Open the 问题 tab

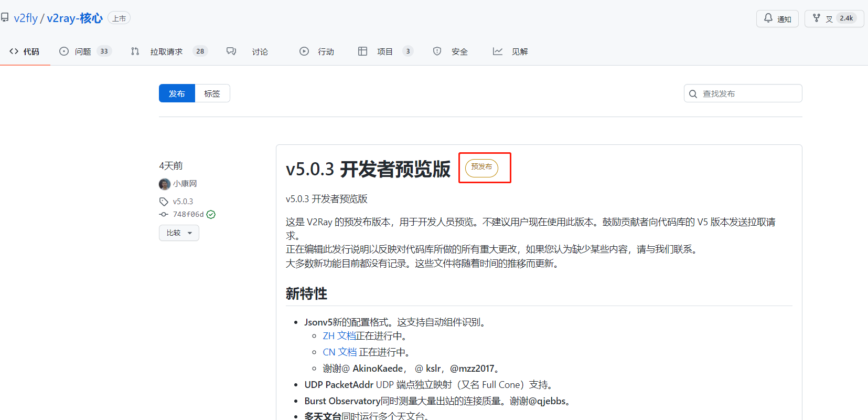85,51
